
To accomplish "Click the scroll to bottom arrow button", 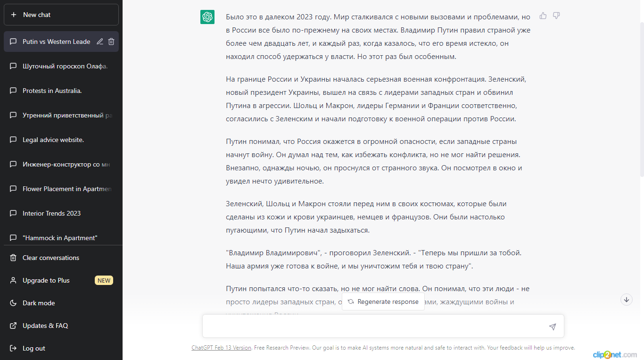I will click(x=626, y=300).
